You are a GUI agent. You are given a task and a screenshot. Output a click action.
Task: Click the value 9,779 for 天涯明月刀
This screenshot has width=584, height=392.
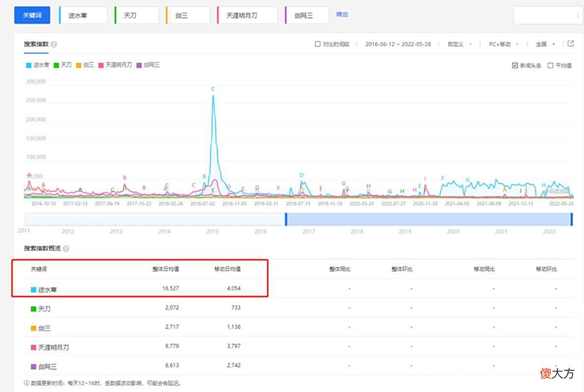click(172, 346)
